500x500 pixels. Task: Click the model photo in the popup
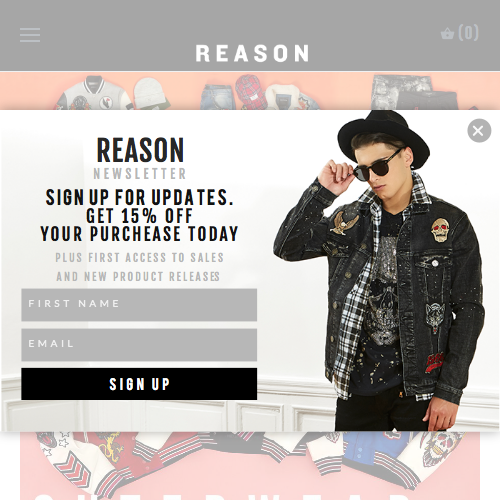(378, 271)
